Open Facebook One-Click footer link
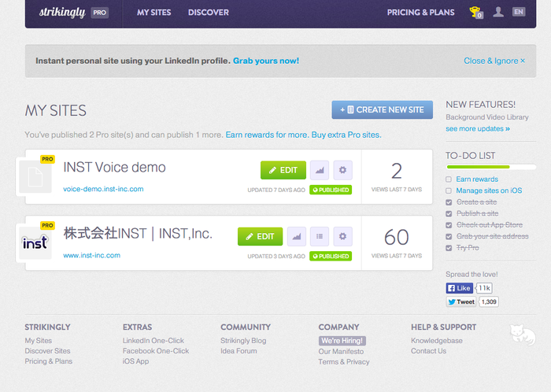Screen dimensions: 551x392 pyautogui.click(x=156, y=351)
